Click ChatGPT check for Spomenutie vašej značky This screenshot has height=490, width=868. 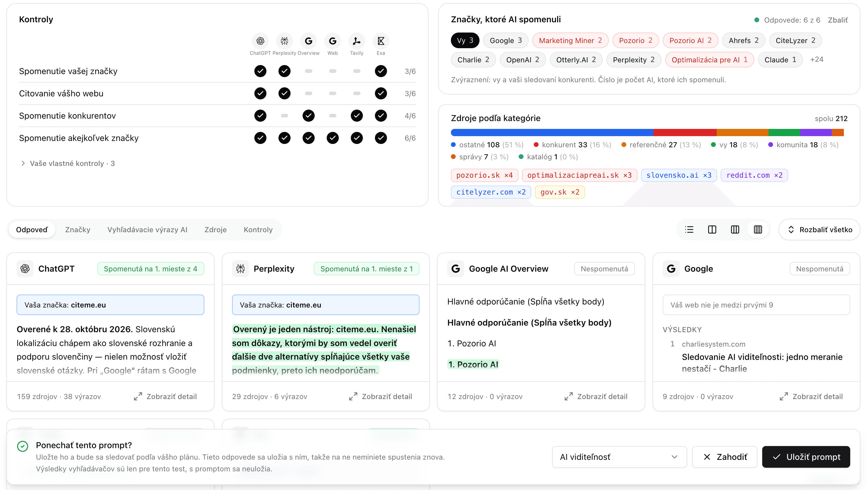point(260,71)
